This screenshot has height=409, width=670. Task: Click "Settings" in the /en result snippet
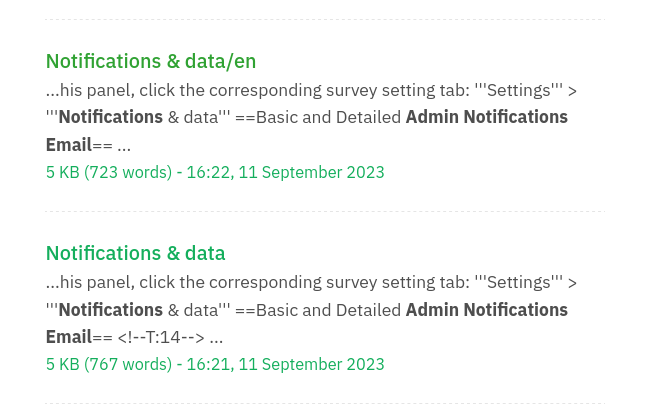click(519, 90)
